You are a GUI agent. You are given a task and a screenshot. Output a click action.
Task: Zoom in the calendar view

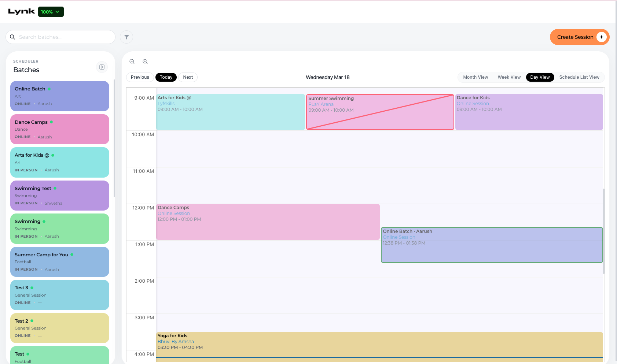click(x=145, y=62)
